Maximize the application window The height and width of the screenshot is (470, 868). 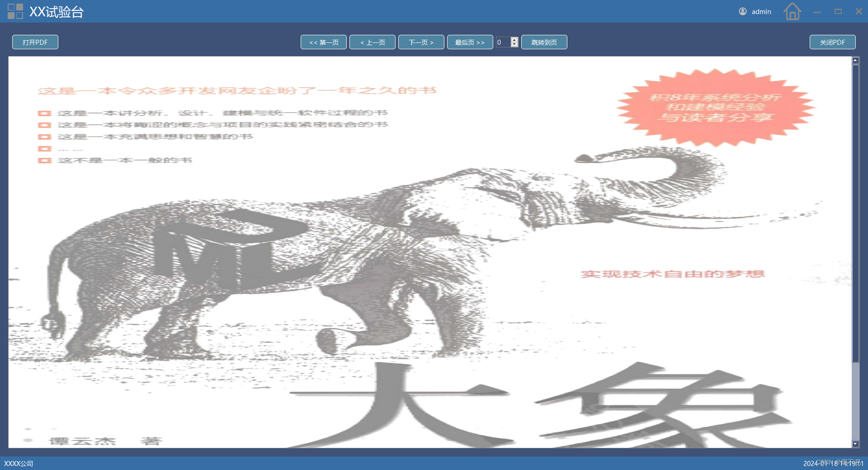click(838, 12)
